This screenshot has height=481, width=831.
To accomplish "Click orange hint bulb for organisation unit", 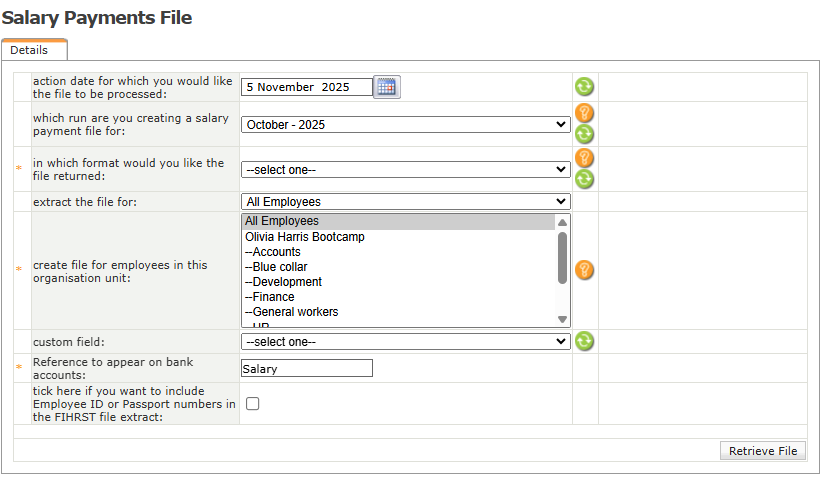I will (x=584, y=270).
